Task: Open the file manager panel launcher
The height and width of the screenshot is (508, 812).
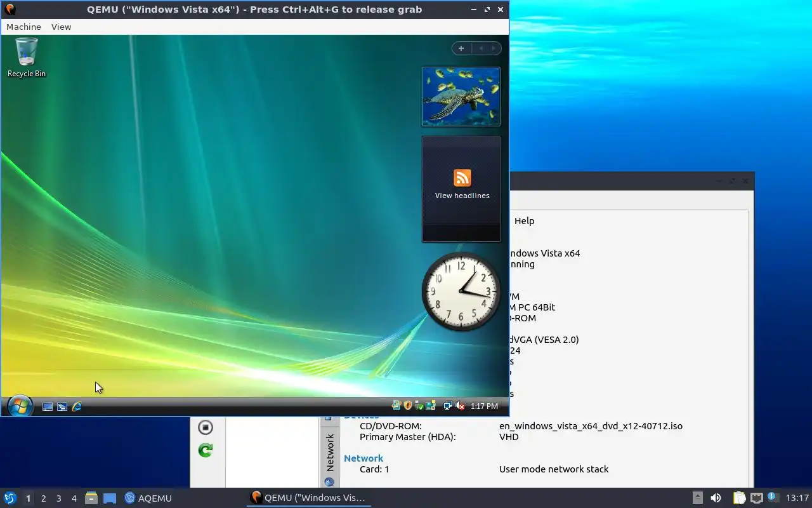Action: (91, 498)
